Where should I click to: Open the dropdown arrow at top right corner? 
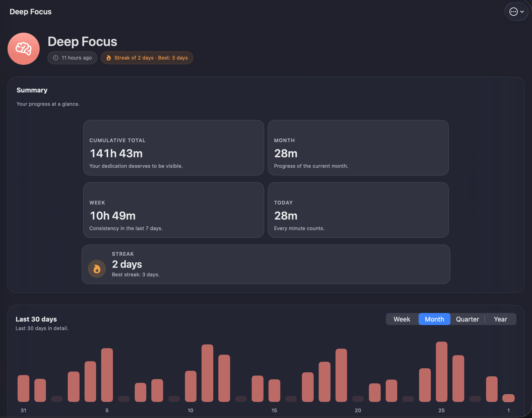tap(522, 12)
